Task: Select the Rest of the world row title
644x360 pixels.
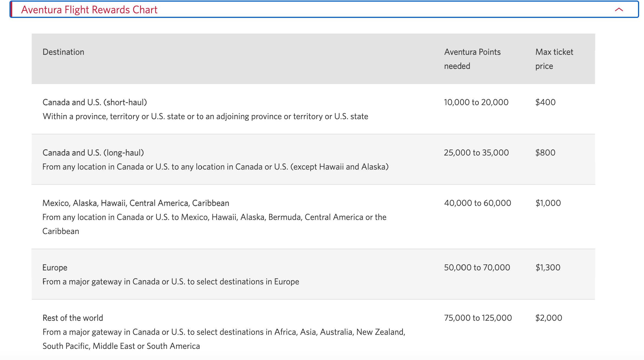Action: [73, 318]
